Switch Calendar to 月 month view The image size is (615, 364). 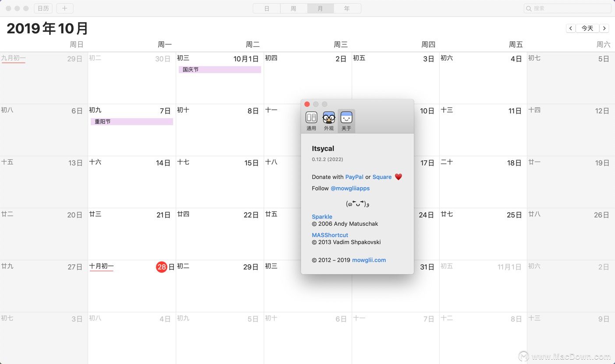[x=320, y=8]
